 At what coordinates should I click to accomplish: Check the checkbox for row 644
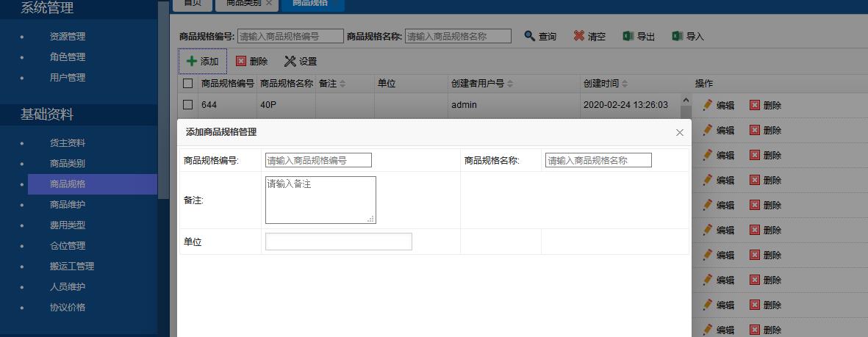tap(188, 105)
